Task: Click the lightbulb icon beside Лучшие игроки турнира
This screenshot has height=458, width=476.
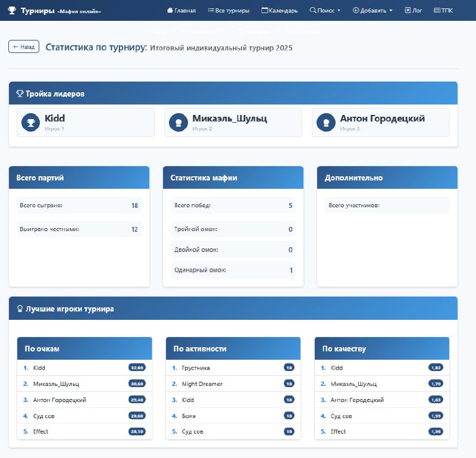Action: pyautogui.click(x=20, y=309)
